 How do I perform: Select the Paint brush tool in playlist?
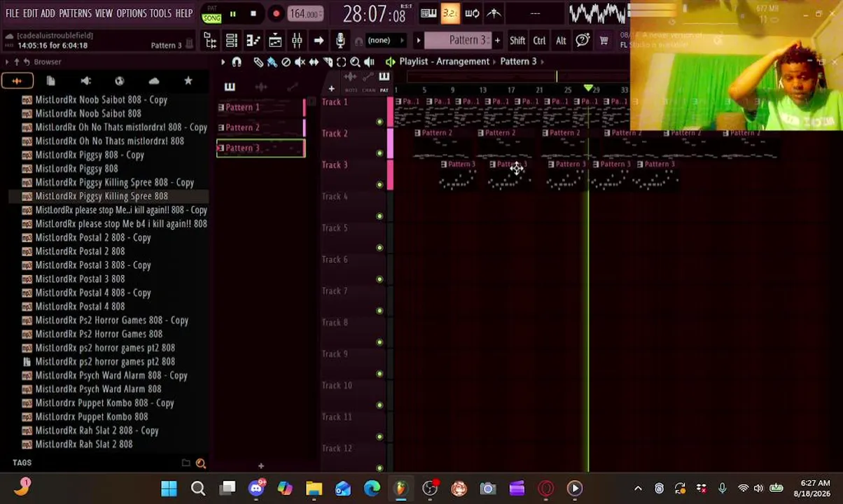pyautogui.click(x=272, y=62)
